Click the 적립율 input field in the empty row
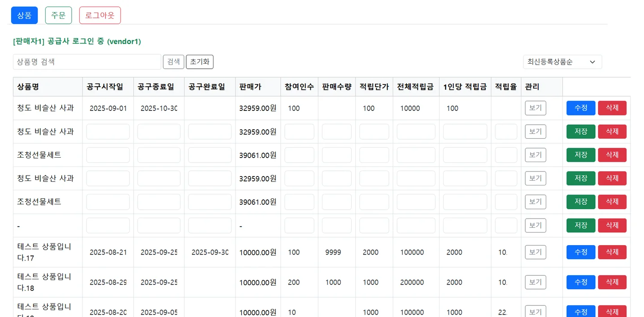The width and height of the screenshot is (644, 317). 506,225
